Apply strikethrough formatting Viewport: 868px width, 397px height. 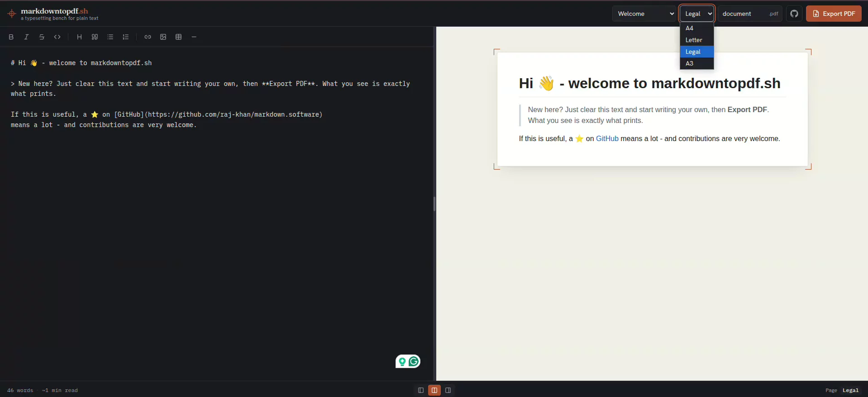(x=42, y=37)
